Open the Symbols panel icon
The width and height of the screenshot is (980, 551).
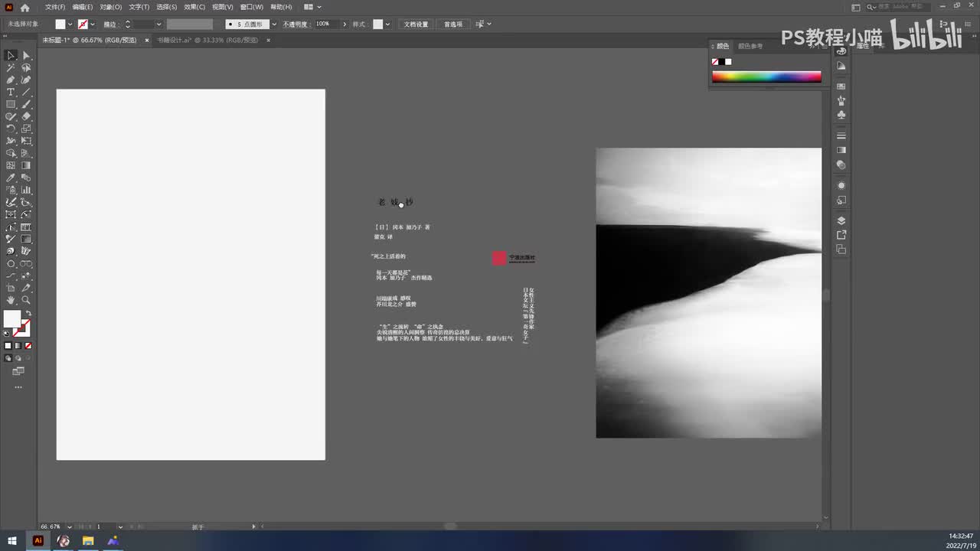(x=841, y=115)
